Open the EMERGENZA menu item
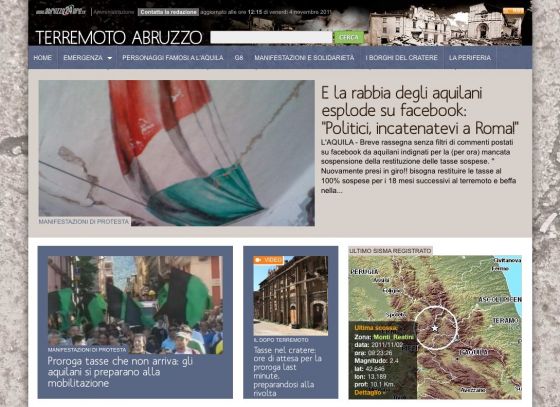The width and height of the screenshot is (560, 407). (83, 57)
